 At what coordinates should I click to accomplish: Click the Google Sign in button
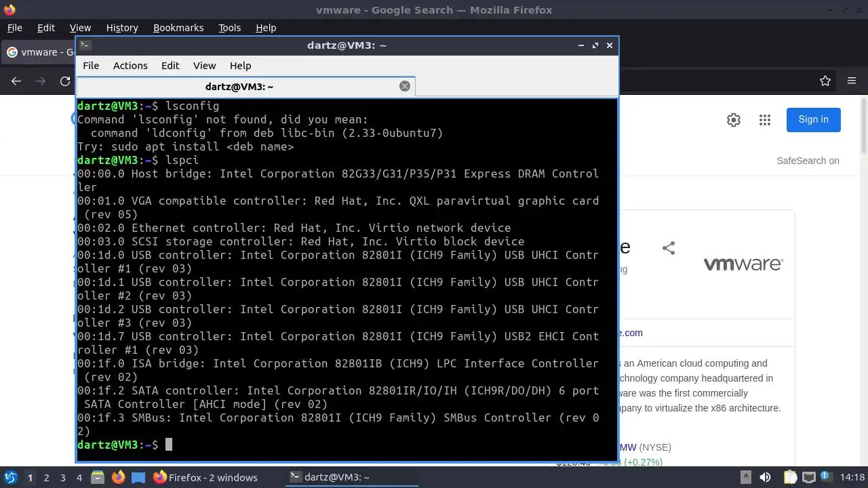click(813, 119)
